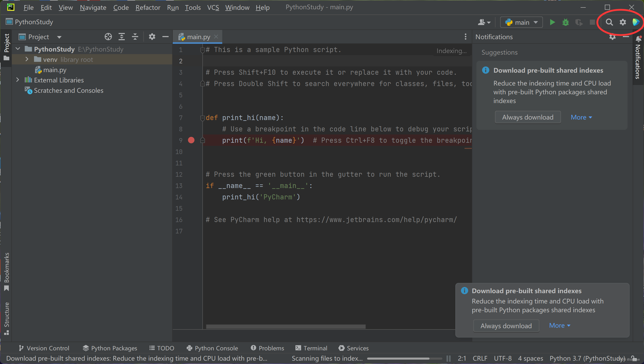This screenshot has height=364, width=644.
Task: Open Search Everywhere magnifier icon
Action: (x=609, y=22)
